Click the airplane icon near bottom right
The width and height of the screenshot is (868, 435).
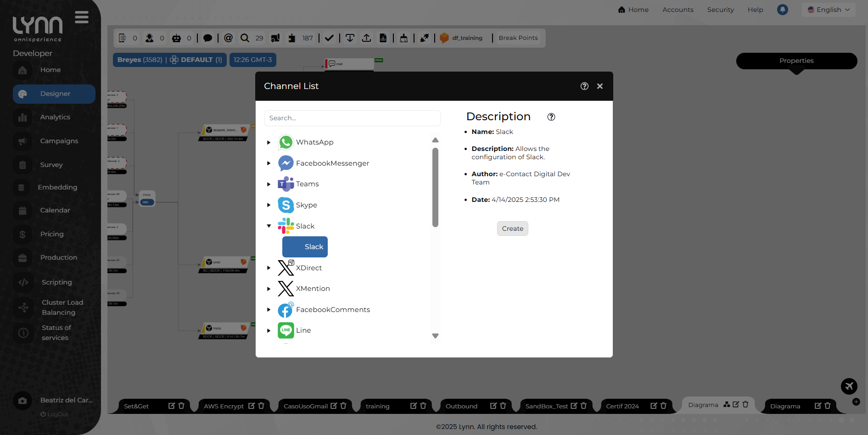(x=850, y=386)
